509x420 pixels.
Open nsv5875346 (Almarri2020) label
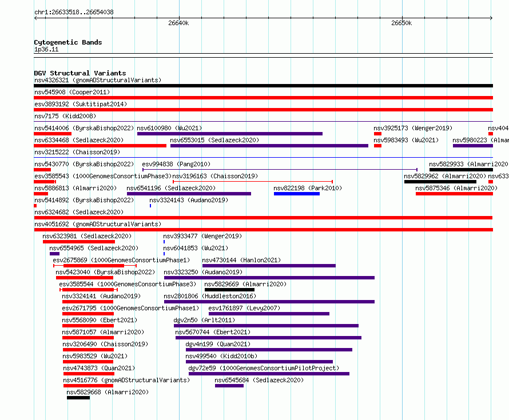tap(456, 188)
